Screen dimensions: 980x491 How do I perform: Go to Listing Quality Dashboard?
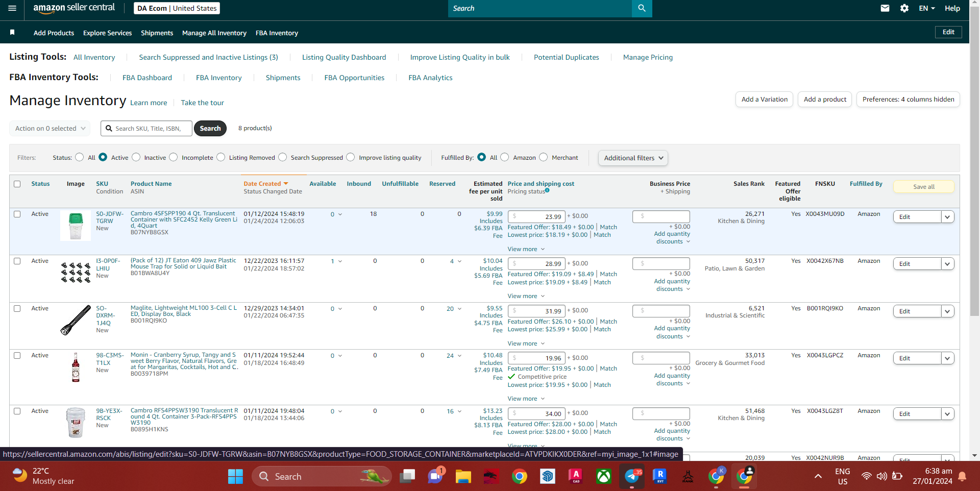[x=344, y=57]
